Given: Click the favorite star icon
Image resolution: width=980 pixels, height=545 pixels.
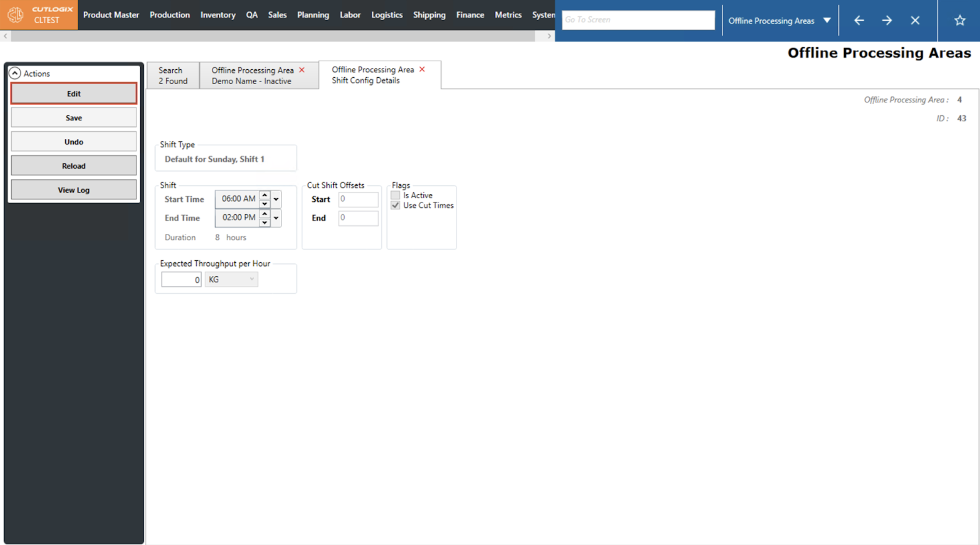Looking at the screenshot, I should (x=959, y=20).
